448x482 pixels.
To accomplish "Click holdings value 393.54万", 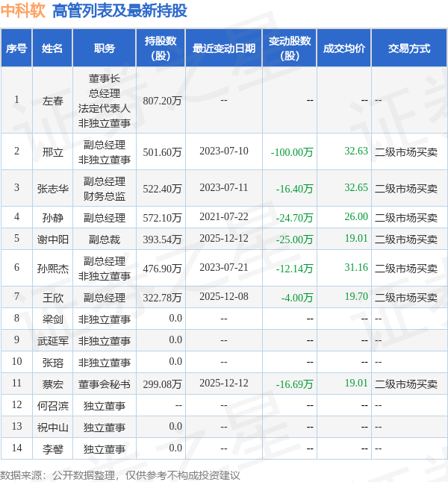I will [x=162, y=240].
